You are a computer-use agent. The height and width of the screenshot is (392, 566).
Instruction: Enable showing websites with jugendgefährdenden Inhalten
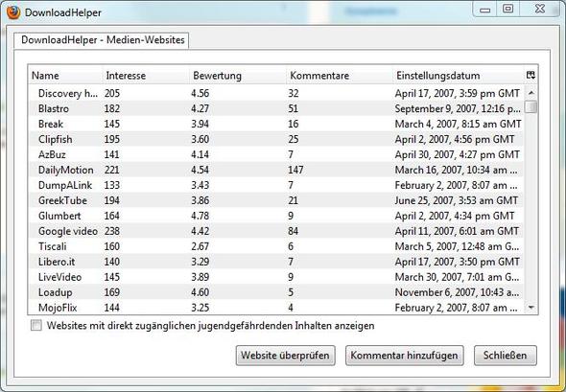[x=36, y=325]
